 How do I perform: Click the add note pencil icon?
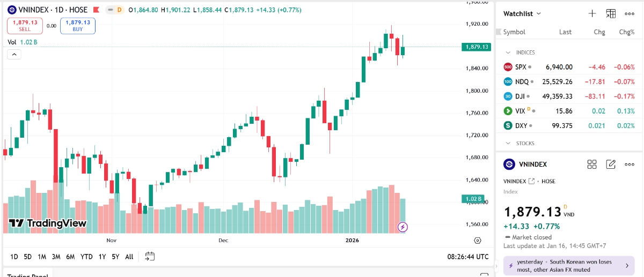click(611, 164)
